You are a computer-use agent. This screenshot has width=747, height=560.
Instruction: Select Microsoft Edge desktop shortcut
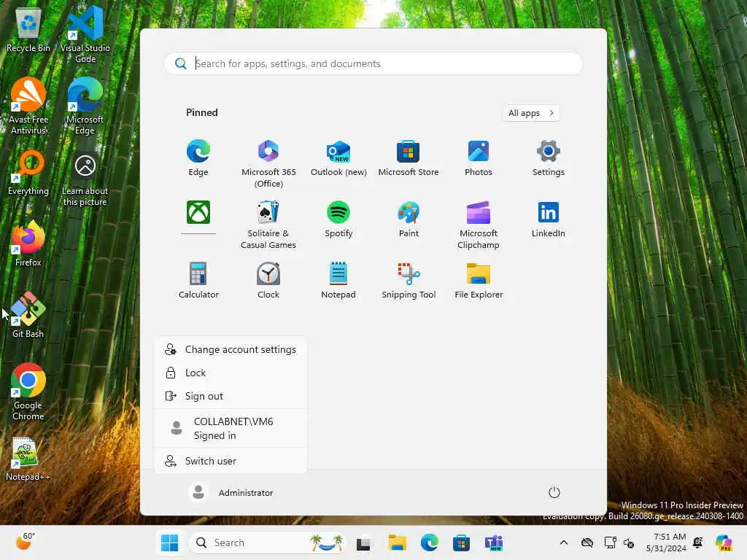pyautogui.click(x=85, y=106)
